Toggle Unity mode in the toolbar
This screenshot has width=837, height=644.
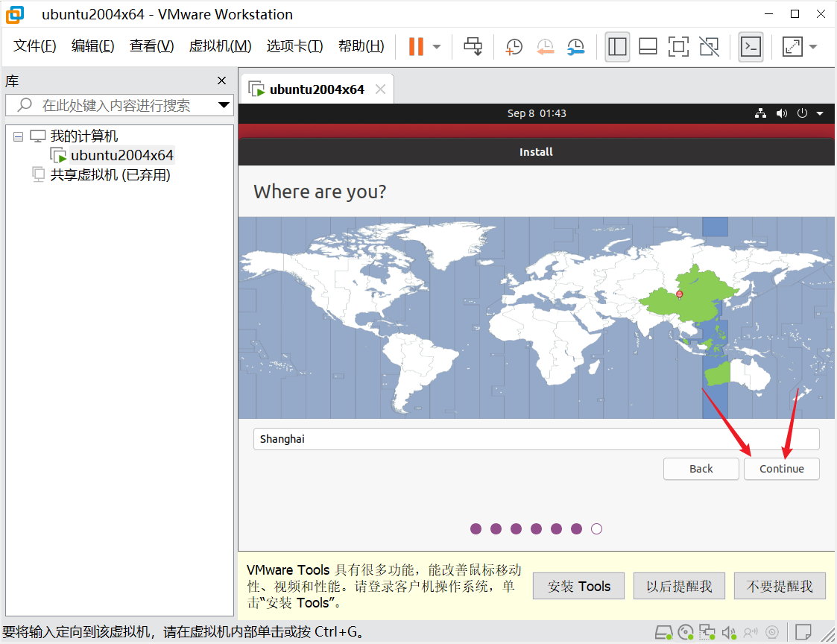click(709, 46)
